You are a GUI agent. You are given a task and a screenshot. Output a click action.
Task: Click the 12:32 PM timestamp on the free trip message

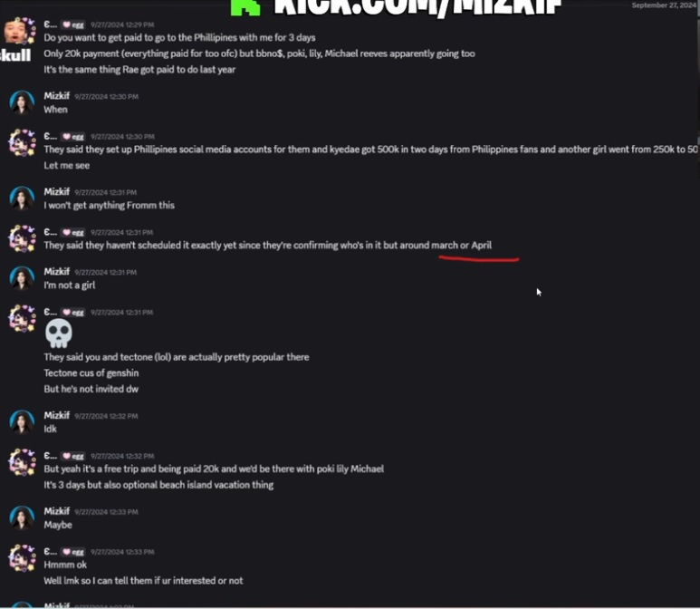(x=122, y=456)
